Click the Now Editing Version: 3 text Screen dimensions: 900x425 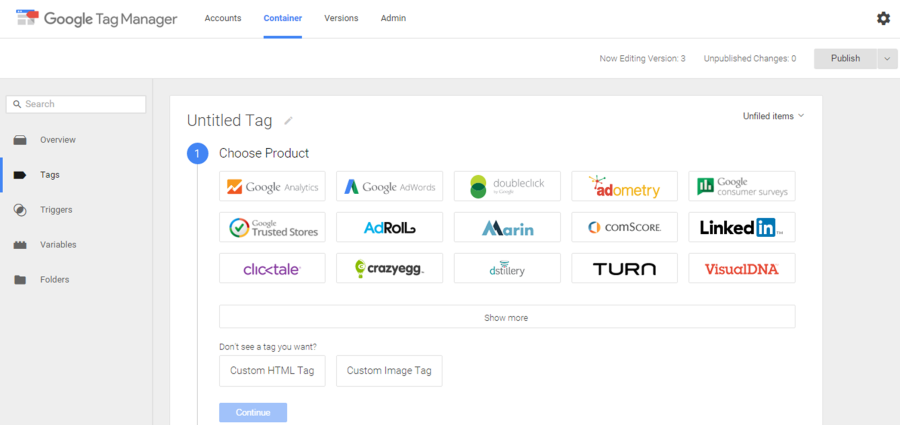click(x=642, y=59)
